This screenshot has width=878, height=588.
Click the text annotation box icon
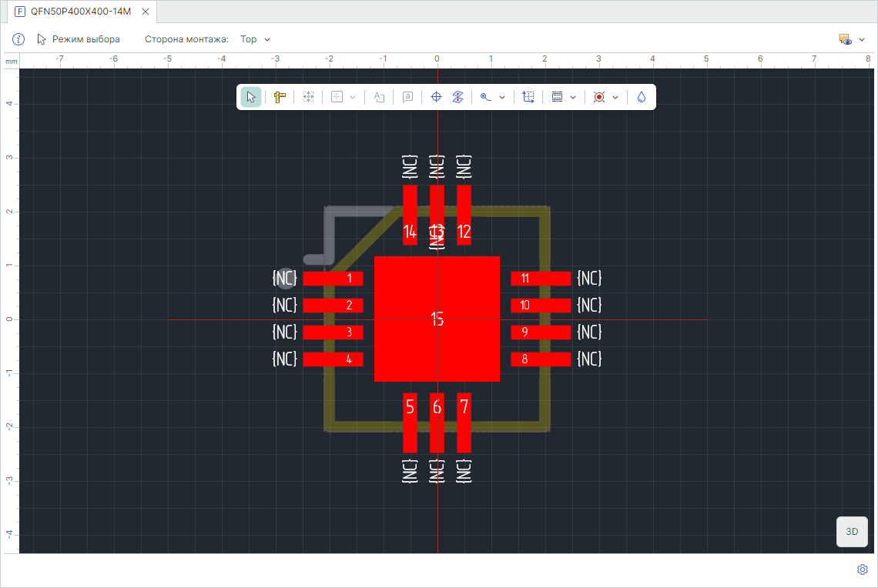pos(408,97)
